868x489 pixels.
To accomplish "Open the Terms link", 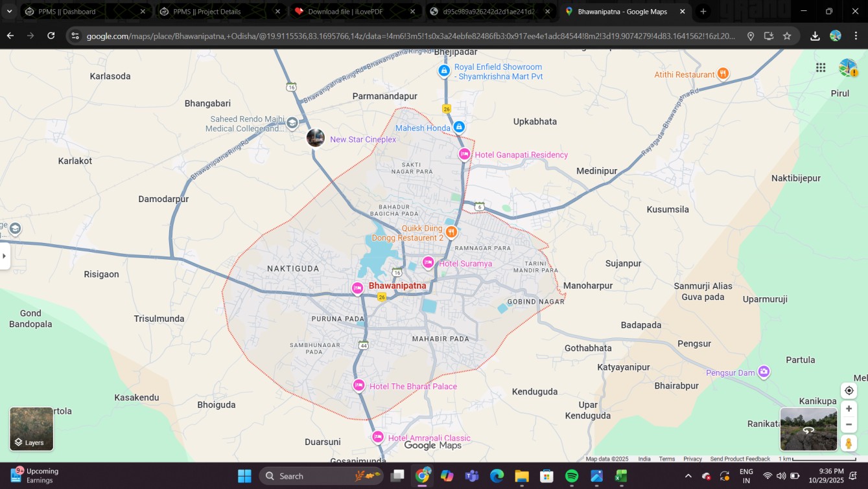I will point(667,459).
